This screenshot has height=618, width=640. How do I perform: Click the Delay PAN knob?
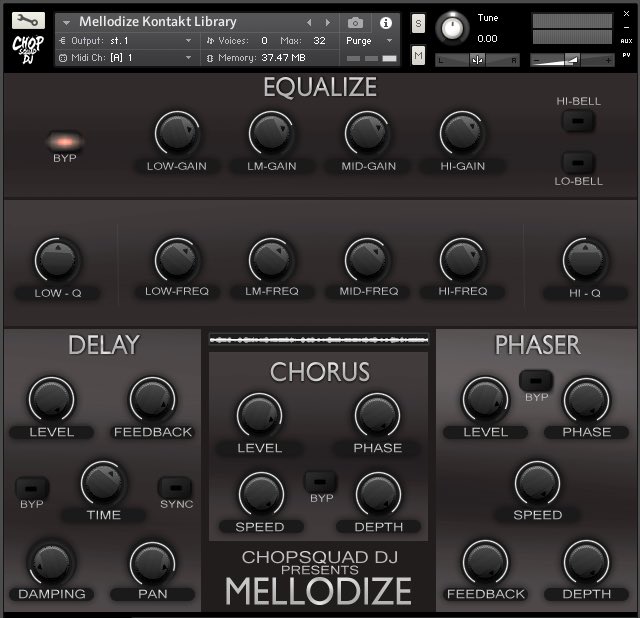click(153, 564)
